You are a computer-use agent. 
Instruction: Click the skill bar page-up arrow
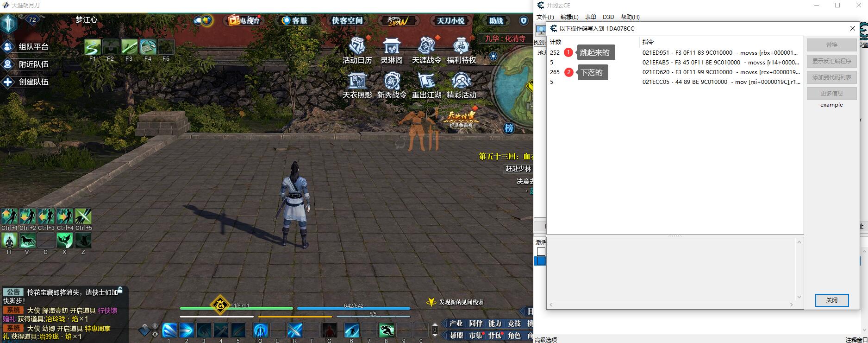tap(435, 325)
